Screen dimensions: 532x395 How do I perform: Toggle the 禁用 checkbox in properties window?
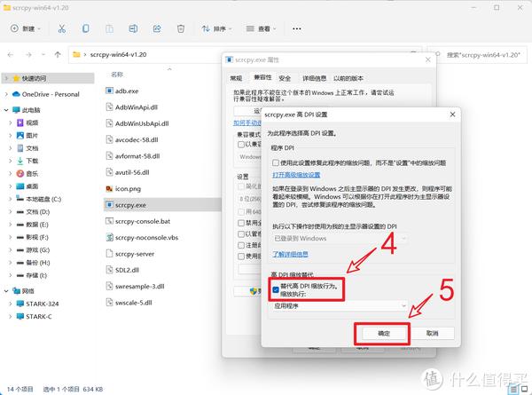(241, 223)
